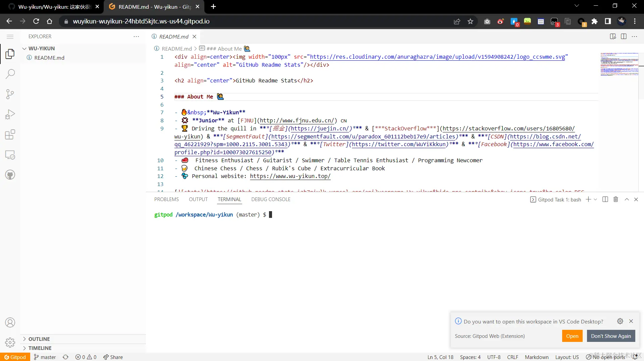644x361 pixels.
Task: Change indentation via Spaces: 4
Action: (x=470, y=357)
